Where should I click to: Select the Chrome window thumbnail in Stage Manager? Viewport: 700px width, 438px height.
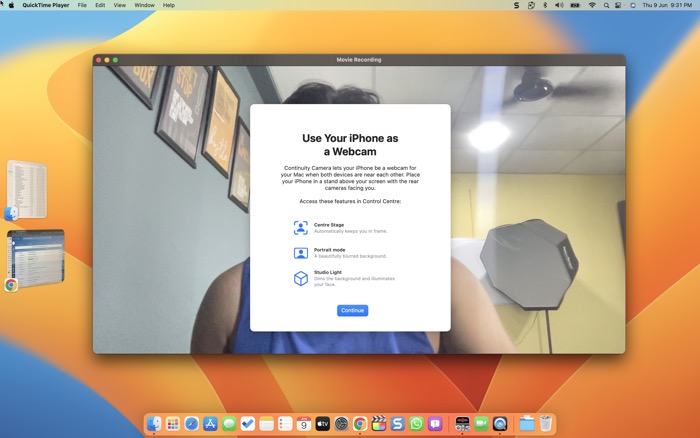36,259
